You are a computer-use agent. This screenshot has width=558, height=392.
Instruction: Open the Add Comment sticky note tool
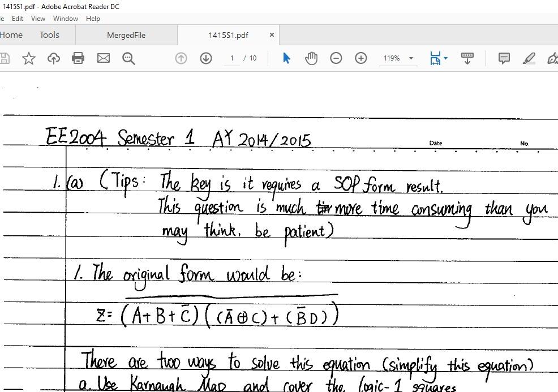503,58
